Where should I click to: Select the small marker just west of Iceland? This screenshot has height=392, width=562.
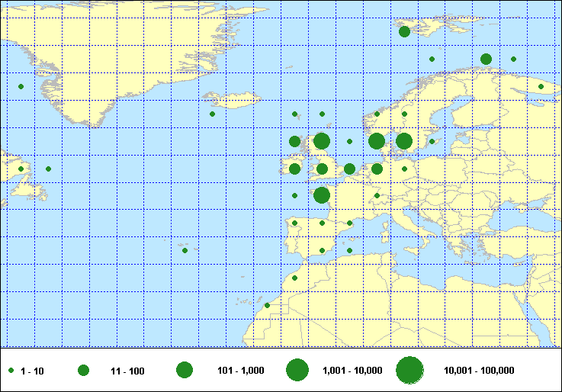tap(212, 114)
